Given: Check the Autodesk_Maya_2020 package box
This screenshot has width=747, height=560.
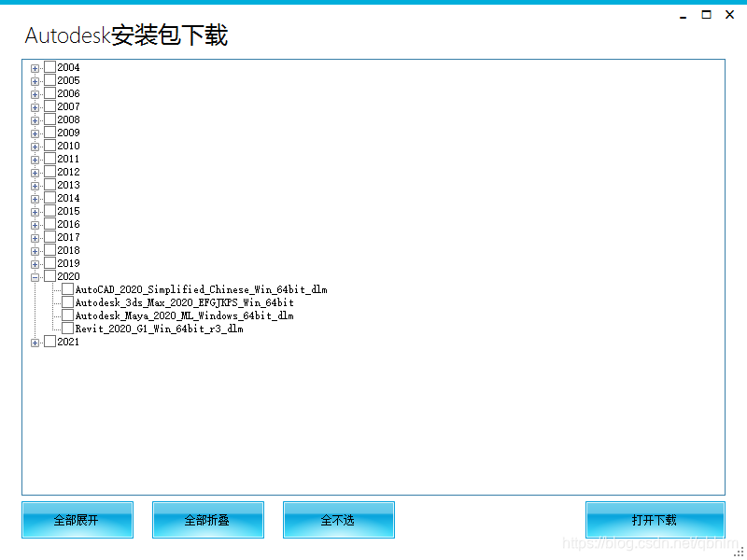Looking at the screenshot, I should coord(67,315).
